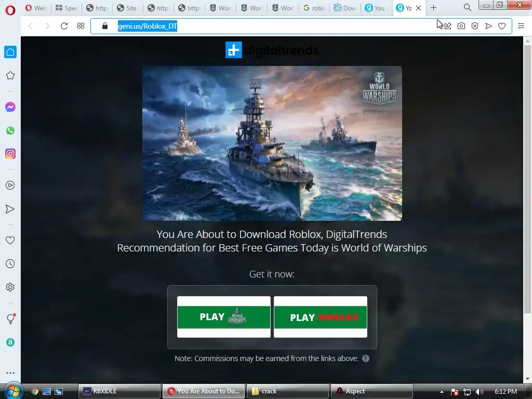Open Pinboards heart icon in sidebar
Image resolution: width=532 pixels, height=399 pixels.
click(x=10, y=240)
